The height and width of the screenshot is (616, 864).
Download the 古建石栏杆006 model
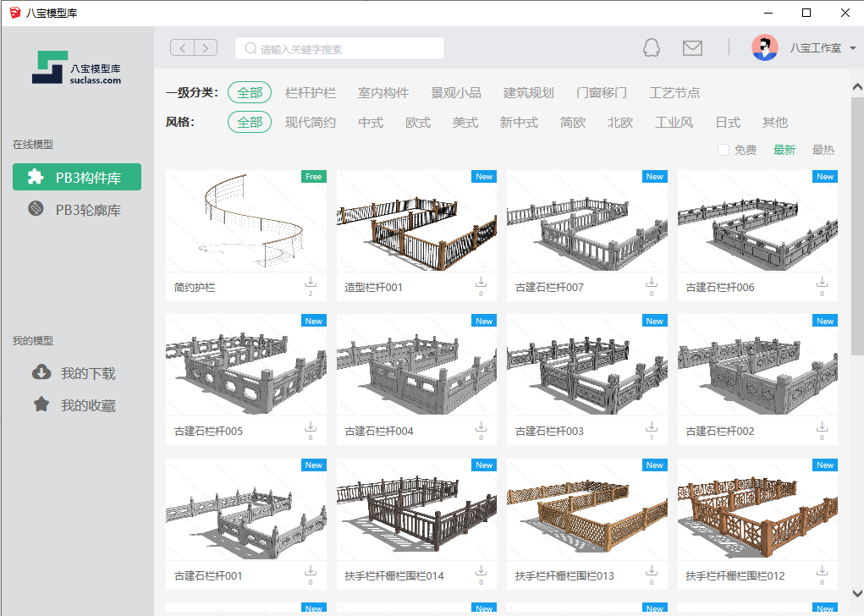[x=823, y=282]
